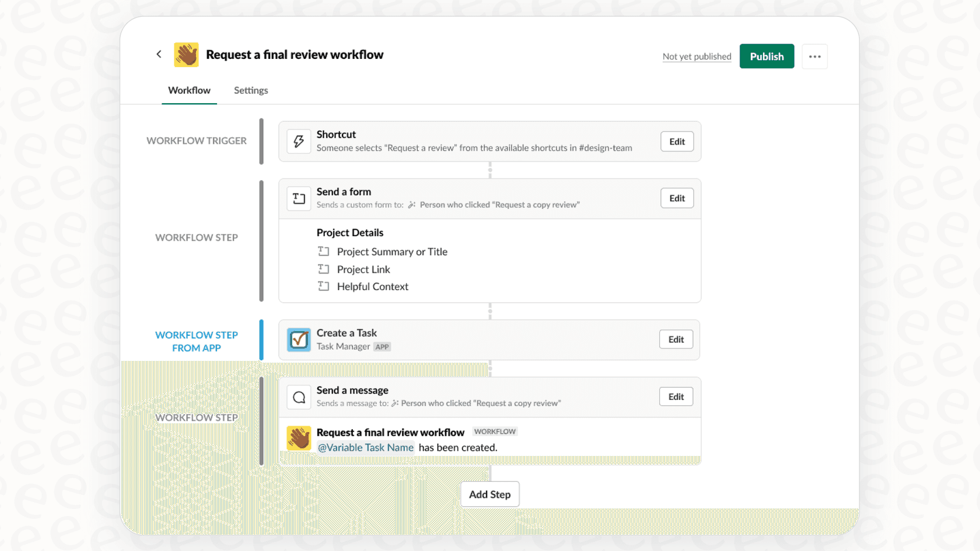Click the WORKFLOW badge in the message preview

pos(495,431)
